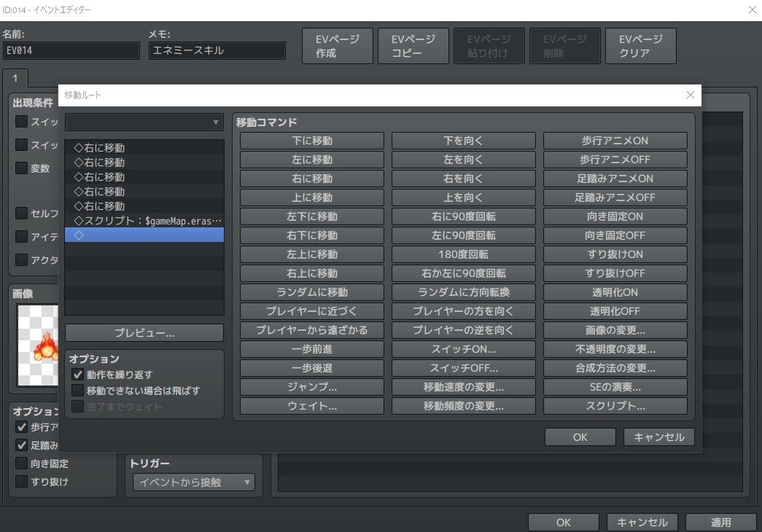Add a ランダムに移動 command
762x532 pixels.
click(x=311, y=292)
